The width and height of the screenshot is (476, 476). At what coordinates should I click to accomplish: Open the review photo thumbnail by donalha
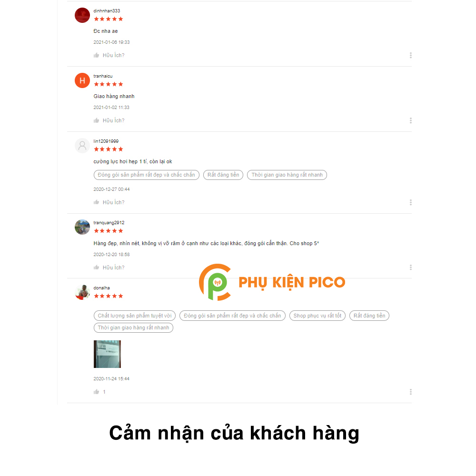[x=107, y=354]
